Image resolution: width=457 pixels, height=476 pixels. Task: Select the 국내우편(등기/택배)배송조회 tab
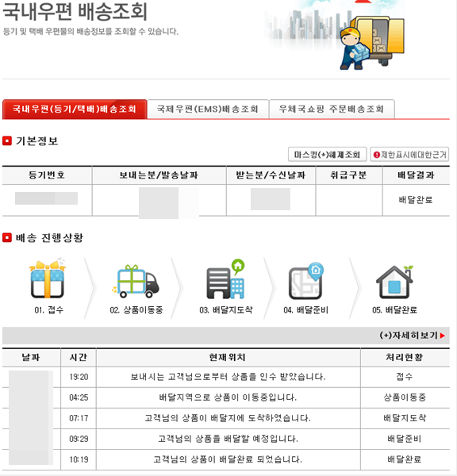75,109
